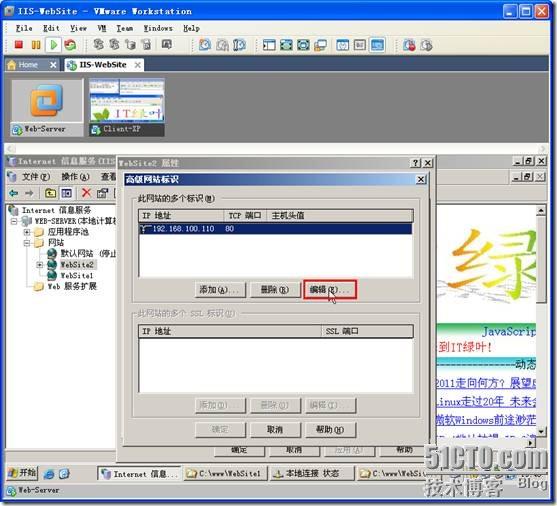
Task: Open the 文件(F) menu in IIS Manager
Action: coord(36,177)
